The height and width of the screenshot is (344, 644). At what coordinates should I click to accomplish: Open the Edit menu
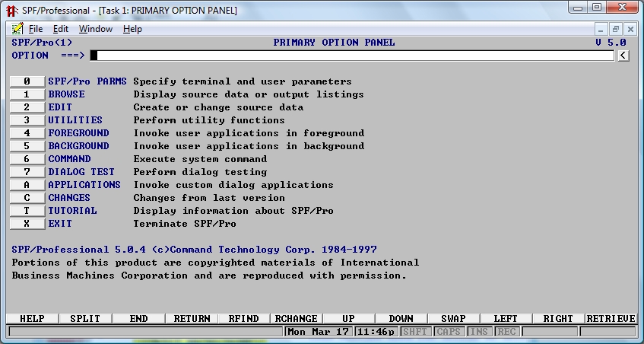[x=60, y=29]
